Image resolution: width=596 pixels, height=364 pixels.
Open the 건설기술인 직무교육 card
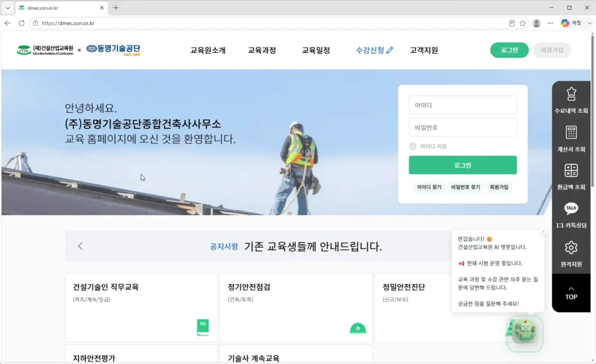tap(141, 308)
